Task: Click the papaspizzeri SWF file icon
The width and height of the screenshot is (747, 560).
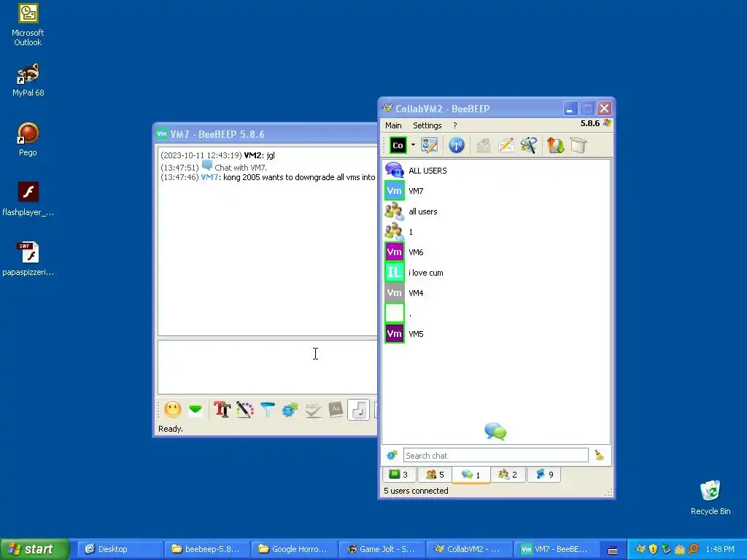Action: tap(28, 259)
